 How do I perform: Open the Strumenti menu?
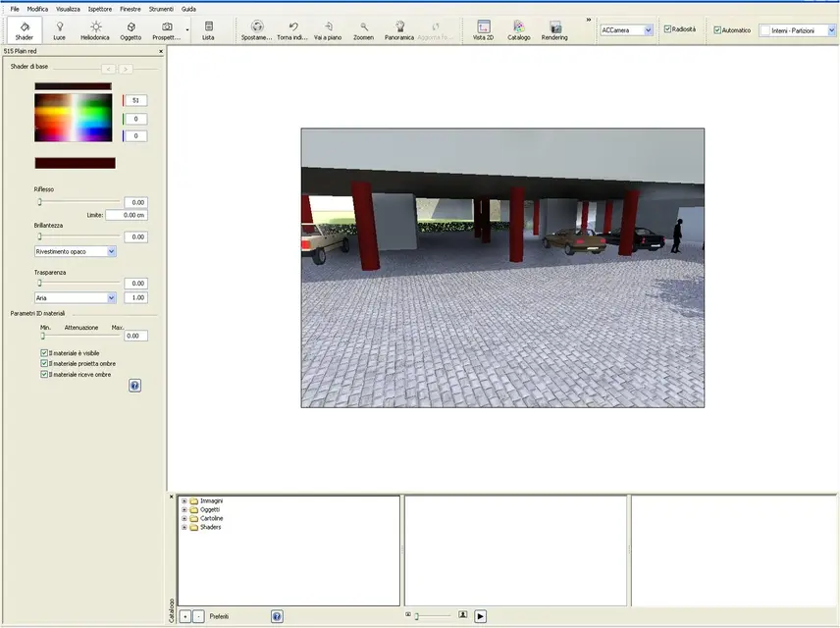pyautogui.click(x=161, y=9)
